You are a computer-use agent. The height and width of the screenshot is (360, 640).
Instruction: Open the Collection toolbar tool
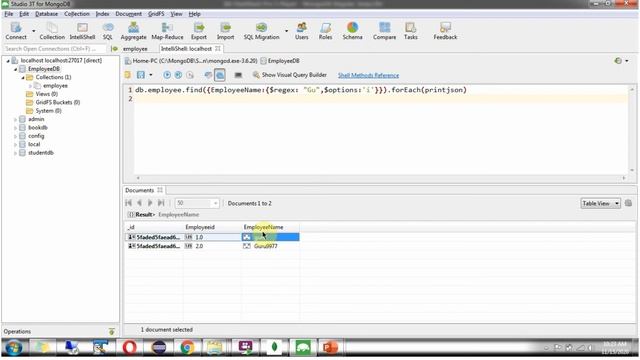click(52, 31)
